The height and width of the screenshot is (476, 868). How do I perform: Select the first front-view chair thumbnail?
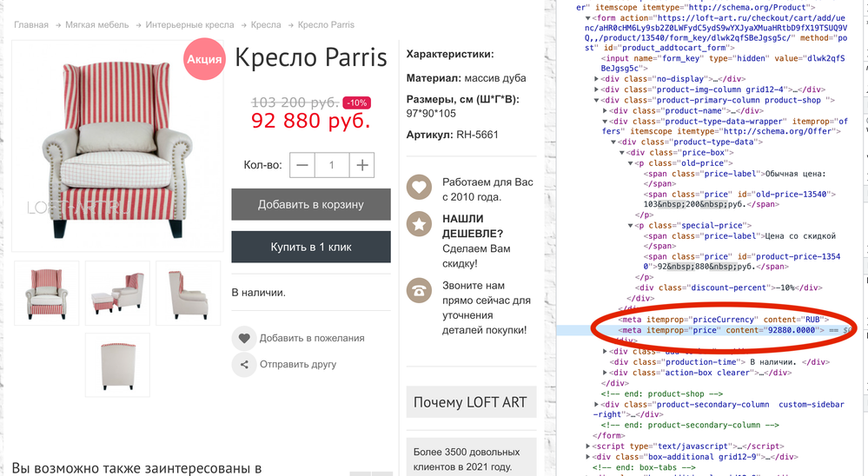(x=47, y=294)
